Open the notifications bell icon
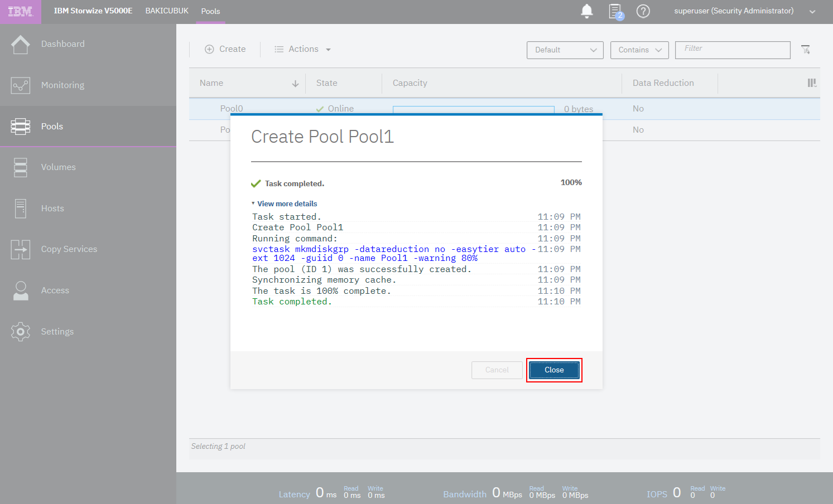Screen dimensions: 833x504 [587, 11]
